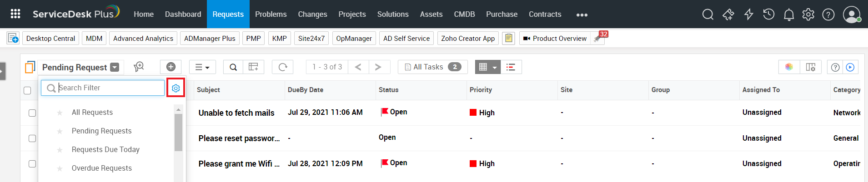Open the Assets tab

pyautogui.click(x=431, y=15)
